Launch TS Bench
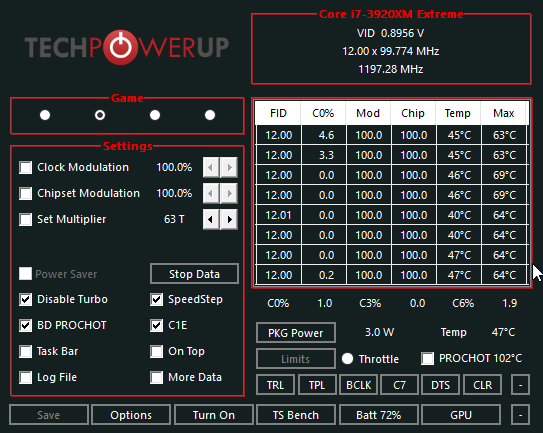The height and width of the screenshot is (433, 543). pos(296,415)
